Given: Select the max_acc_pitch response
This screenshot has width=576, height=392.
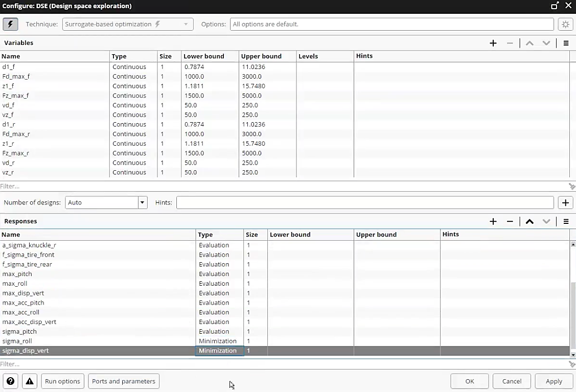Looking at the screenshot, I should tap(23, 303).
